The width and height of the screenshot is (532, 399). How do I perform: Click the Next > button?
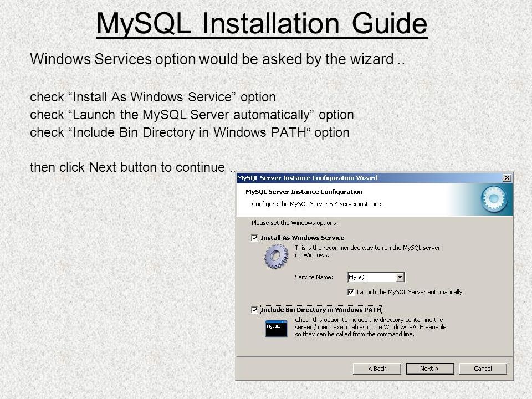(x=430, y=369)
